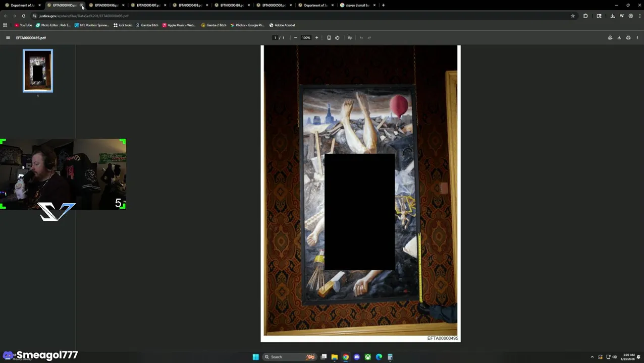Open Windows Start menu

pos(255,357)
